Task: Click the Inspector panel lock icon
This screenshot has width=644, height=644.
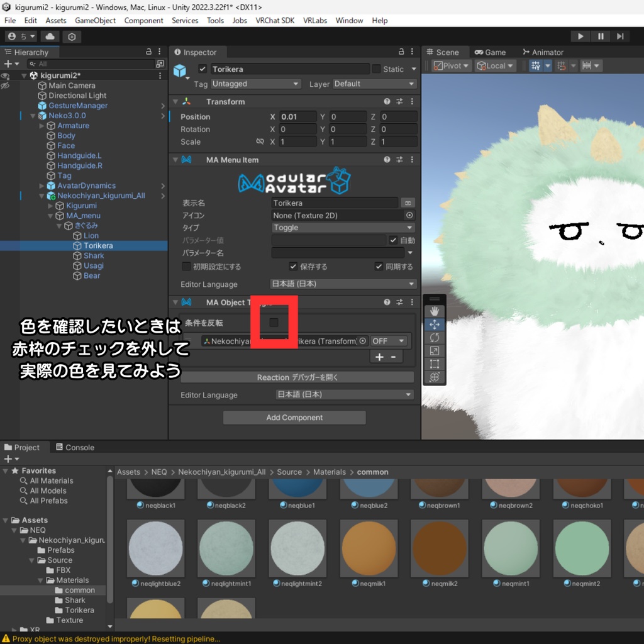Action: (x=401, y=52)
